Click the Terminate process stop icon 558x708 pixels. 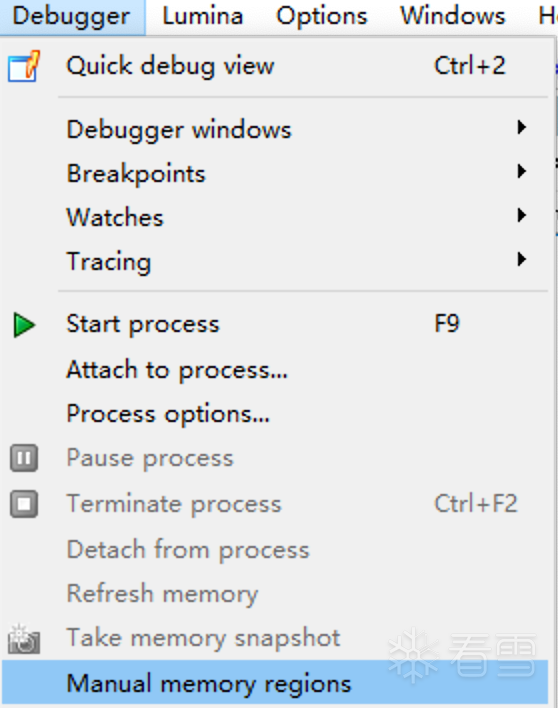pos(24,504)
